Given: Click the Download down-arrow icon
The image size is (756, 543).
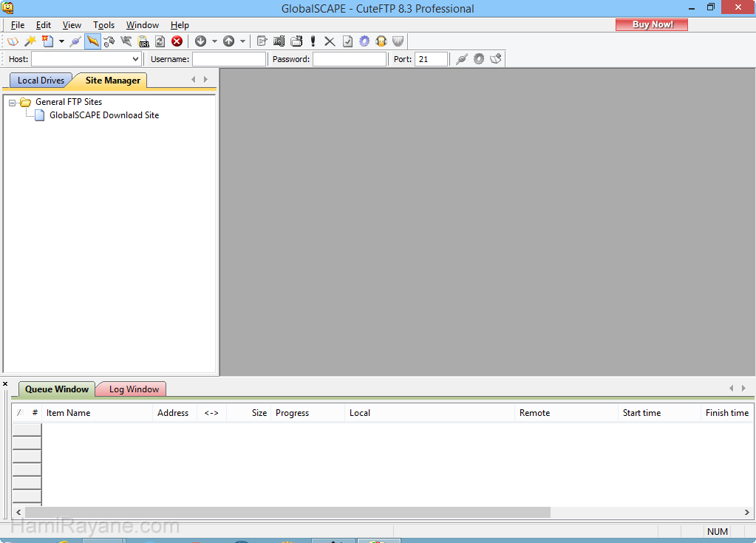Looking at the screenshot, I should tap(200, 41).
